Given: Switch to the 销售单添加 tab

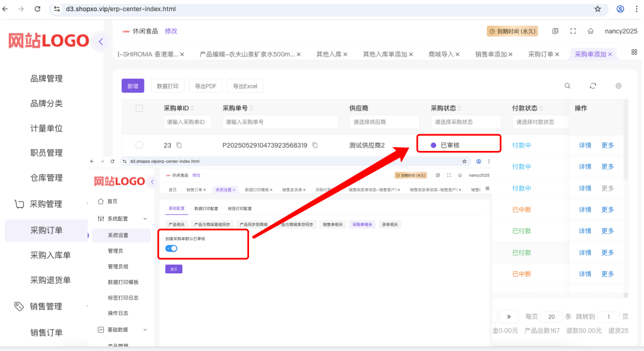Looking at the screenshot, I should (491, 54).
